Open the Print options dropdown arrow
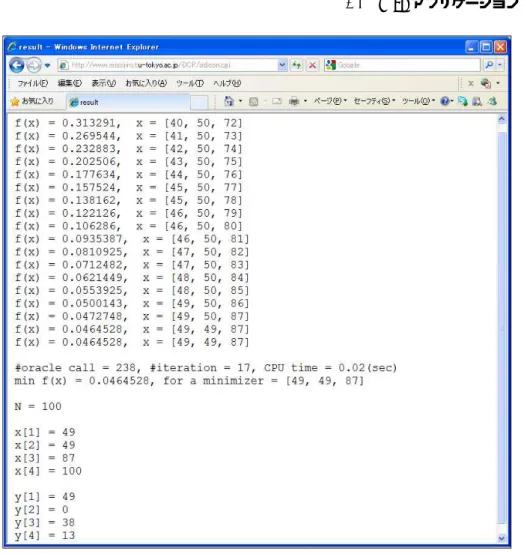The width and height of the screenshot is (524, 554). coord(306,102)
